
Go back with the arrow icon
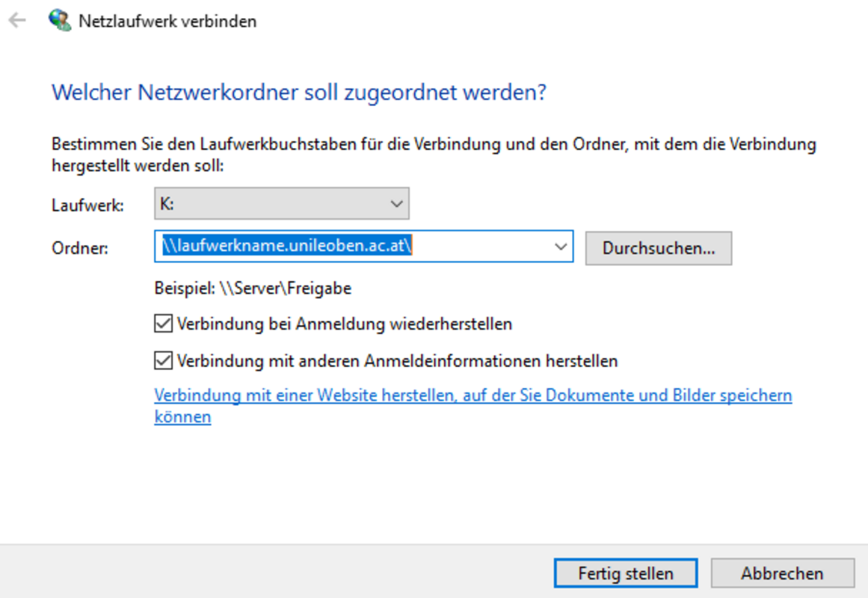pyautogui.click(x=17, y=21)
